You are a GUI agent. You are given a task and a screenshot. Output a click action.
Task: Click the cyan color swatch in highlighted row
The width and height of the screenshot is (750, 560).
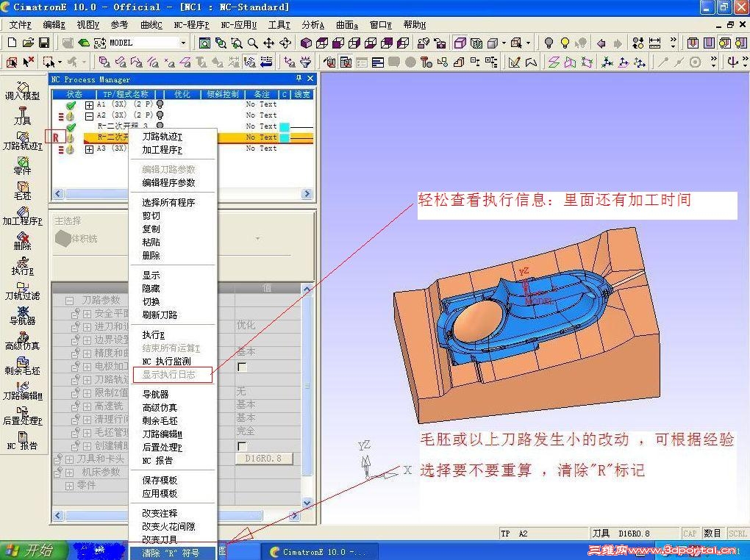click(285, 137)
